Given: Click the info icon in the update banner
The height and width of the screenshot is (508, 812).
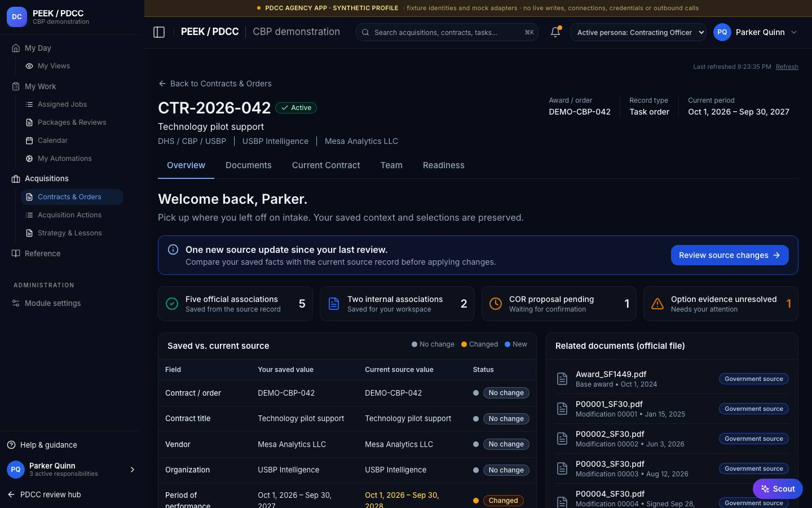Looking at the screenshot, I should pyautogui.click(x=173, y=249).
